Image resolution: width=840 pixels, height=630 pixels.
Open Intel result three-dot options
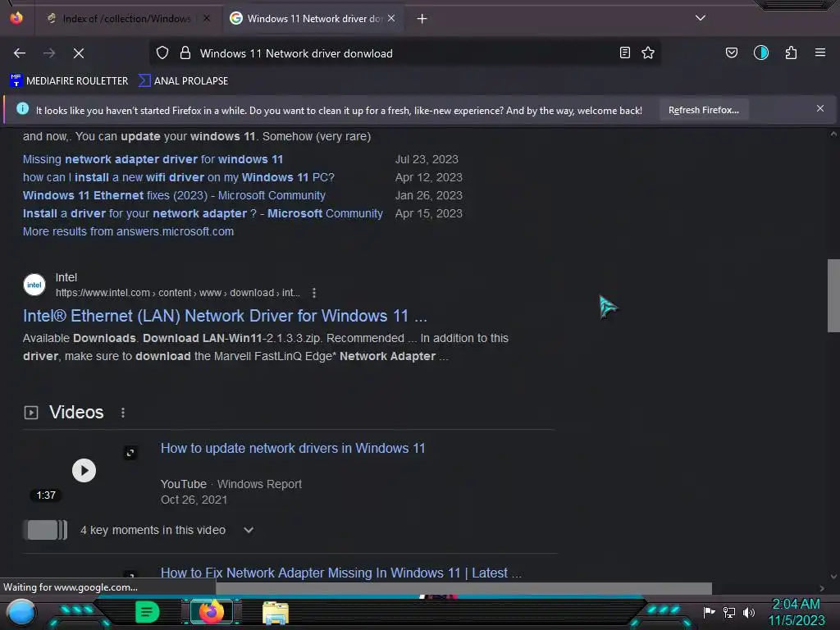[314, 293]
